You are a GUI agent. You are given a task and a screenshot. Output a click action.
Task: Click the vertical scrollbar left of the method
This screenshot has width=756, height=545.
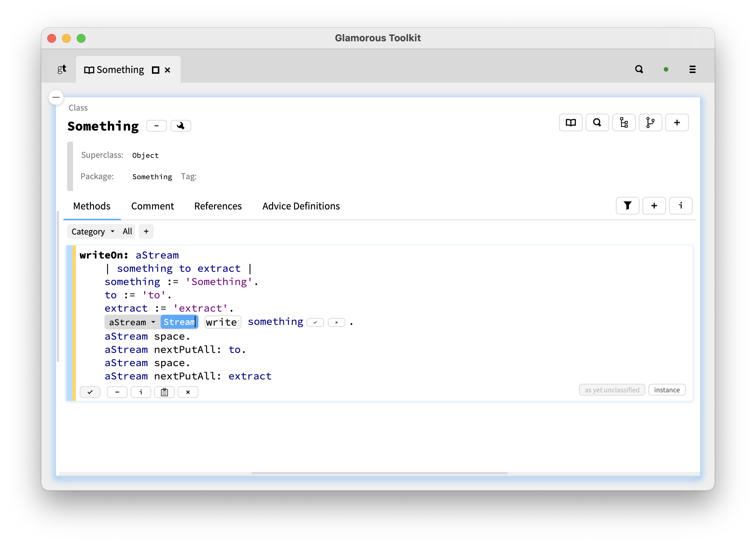click(x=58, y=286)
